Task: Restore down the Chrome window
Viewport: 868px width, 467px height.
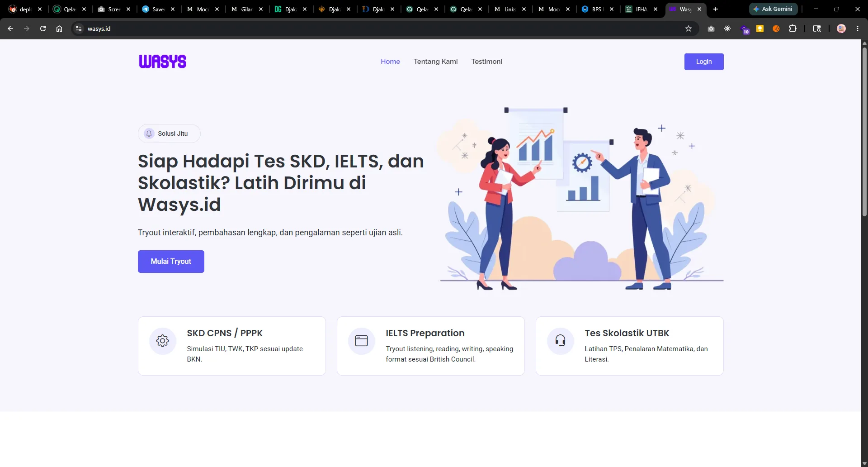Action: pyautogui.click(x=836, y=9)
